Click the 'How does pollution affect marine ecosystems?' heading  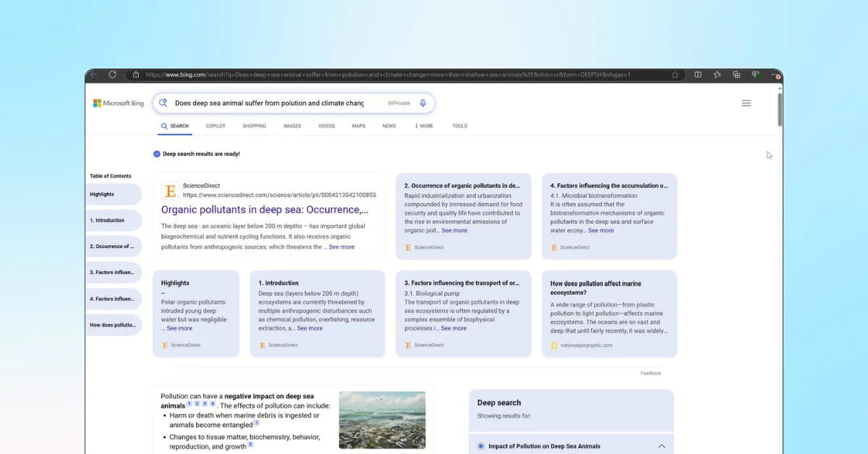click(595, 288)
